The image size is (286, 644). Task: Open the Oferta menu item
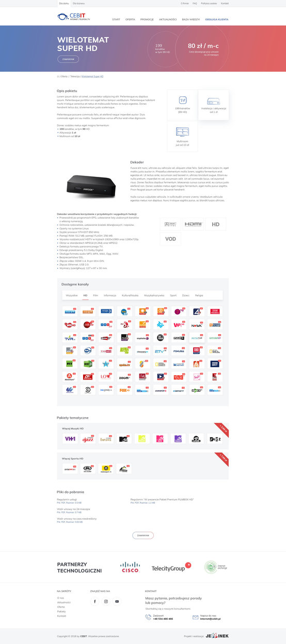pyautogui.click(x=130, y=19)
